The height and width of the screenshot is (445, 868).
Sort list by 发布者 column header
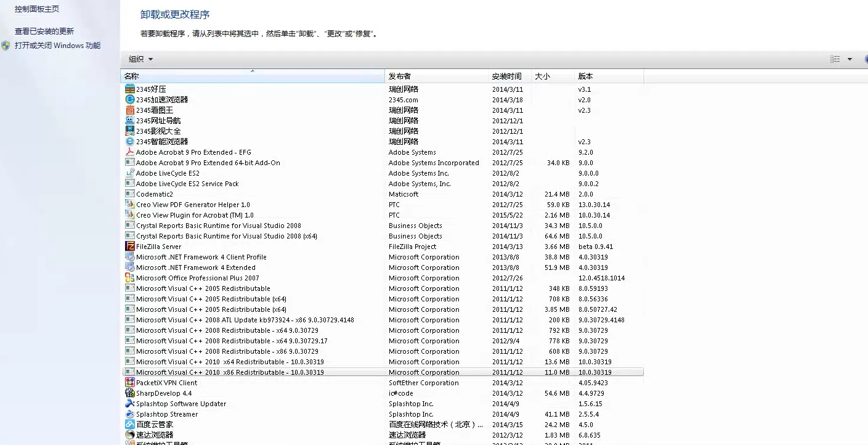pyautogui.click(x=436, y=76)
